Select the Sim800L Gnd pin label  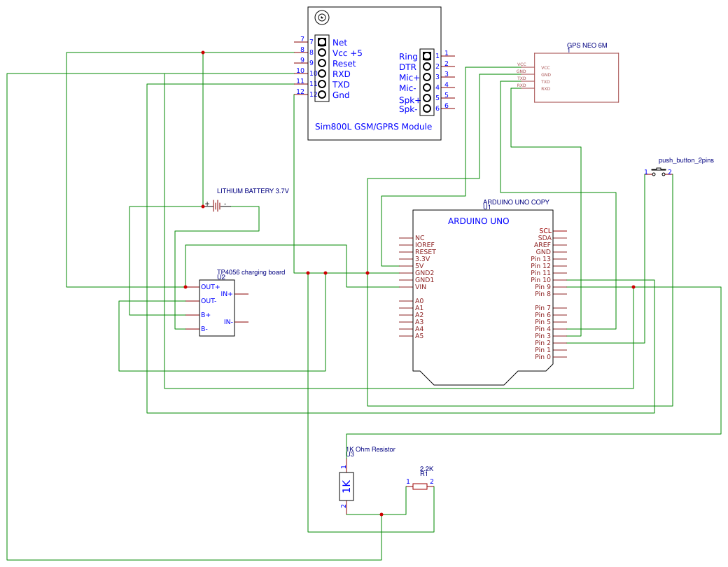click(x=341, y=95)
